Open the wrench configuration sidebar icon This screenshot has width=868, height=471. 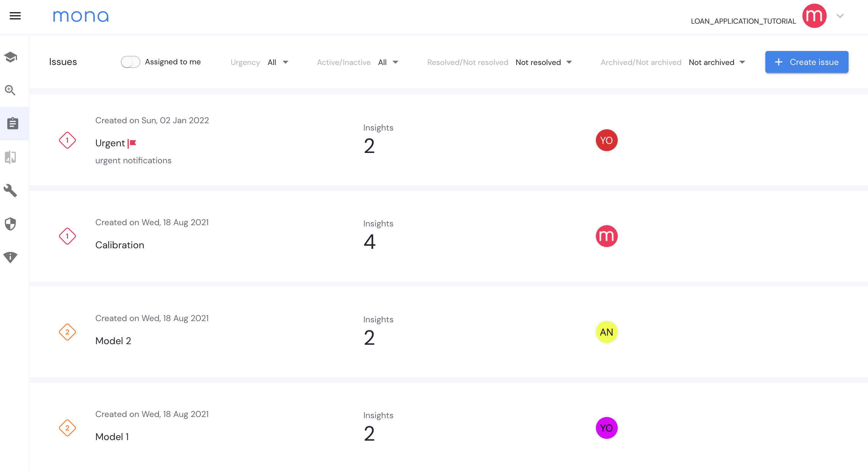pos(10,191)
